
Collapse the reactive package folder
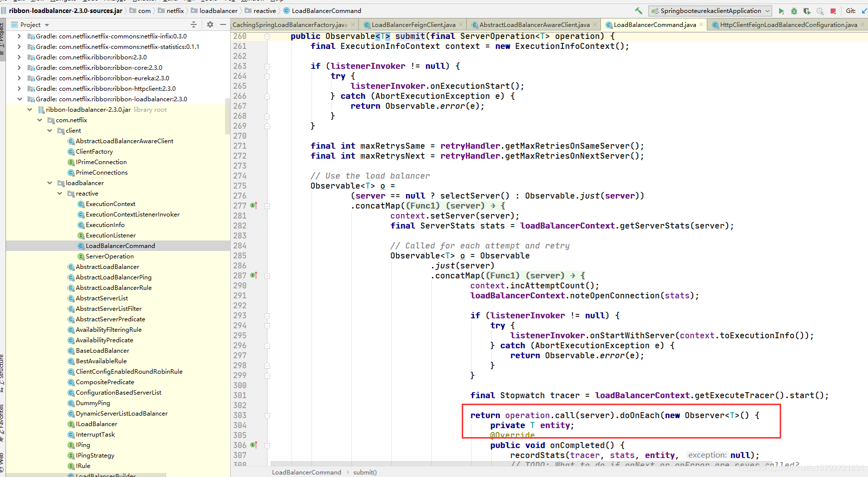tap(59, 194)
